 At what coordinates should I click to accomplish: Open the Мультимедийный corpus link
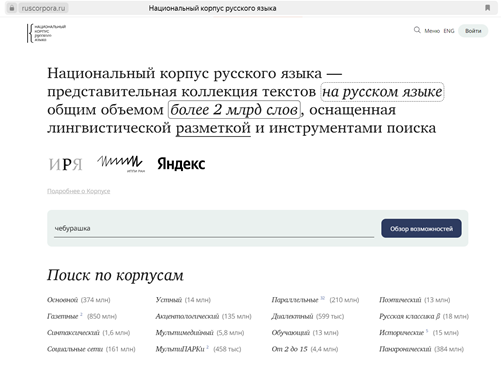click(184, 332)
